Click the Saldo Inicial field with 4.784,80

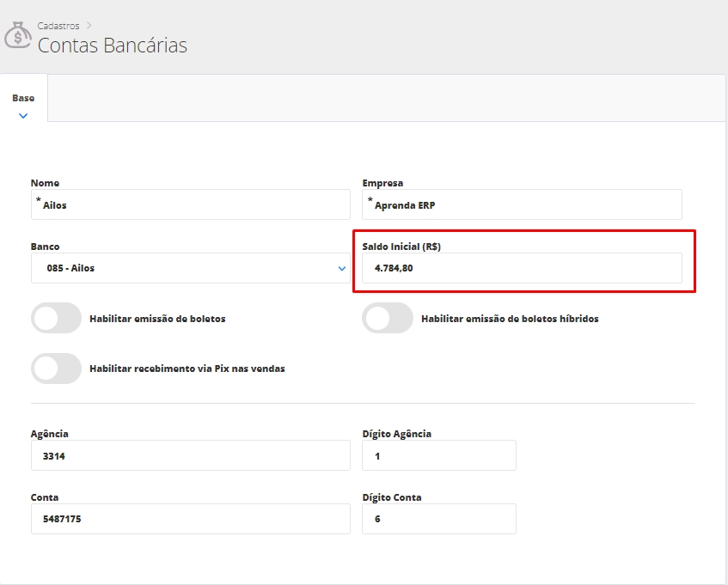[522, 268]
